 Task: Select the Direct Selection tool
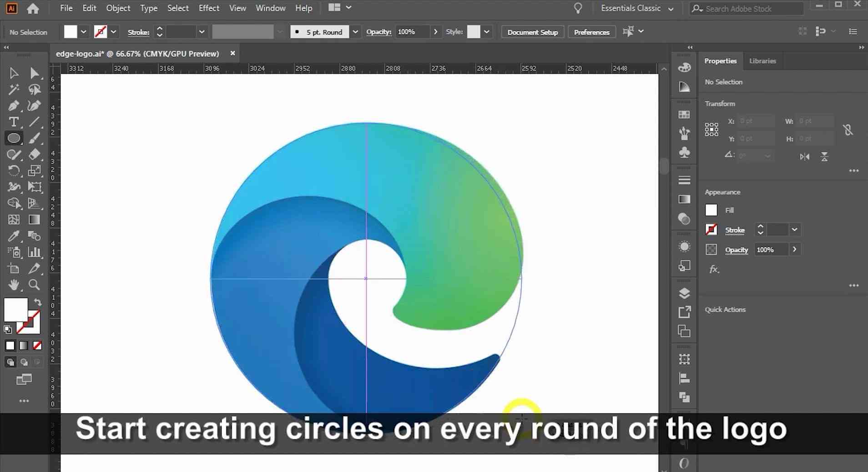click(x=35, y=73)
